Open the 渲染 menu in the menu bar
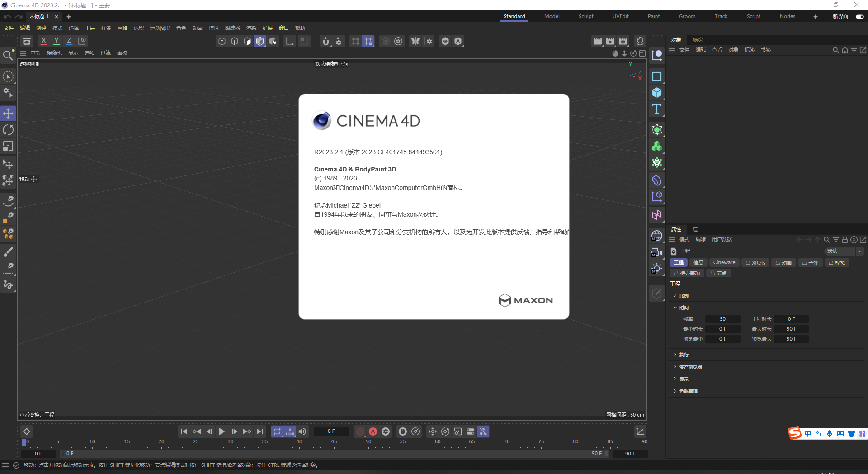This screenshot has width=868, height=474. [x=251, y=28]
